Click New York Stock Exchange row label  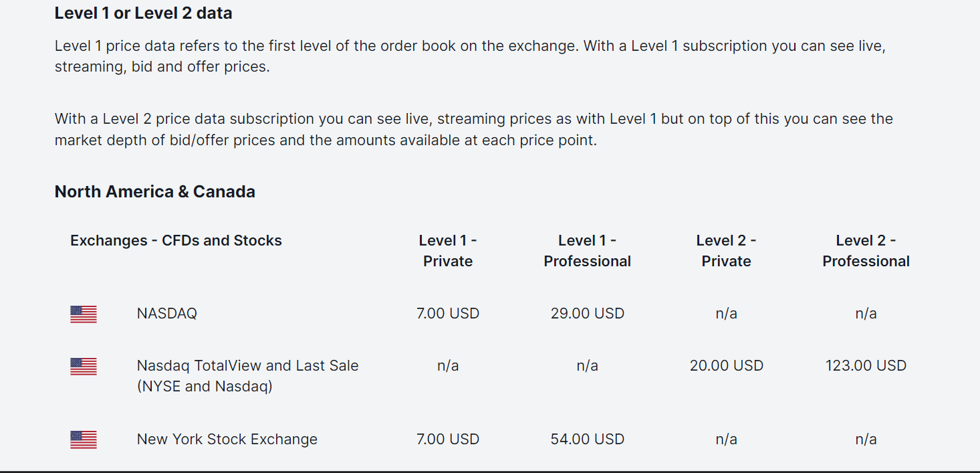click(227, 439)
